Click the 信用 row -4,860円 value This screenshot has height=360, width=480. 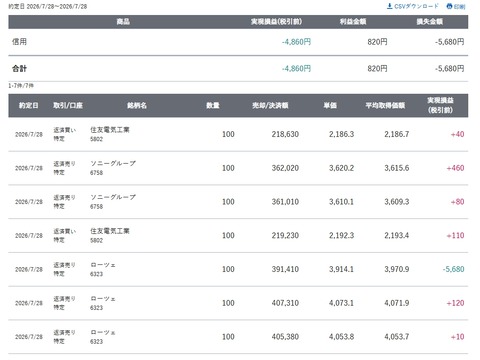point(296,42)
